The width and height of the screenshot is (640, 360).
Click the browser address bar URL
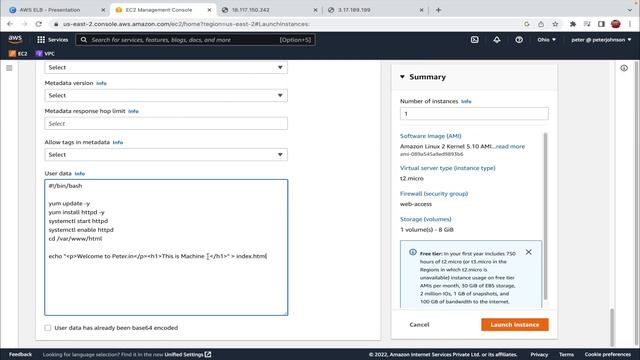pyautogui.click(x=186, y=24)
